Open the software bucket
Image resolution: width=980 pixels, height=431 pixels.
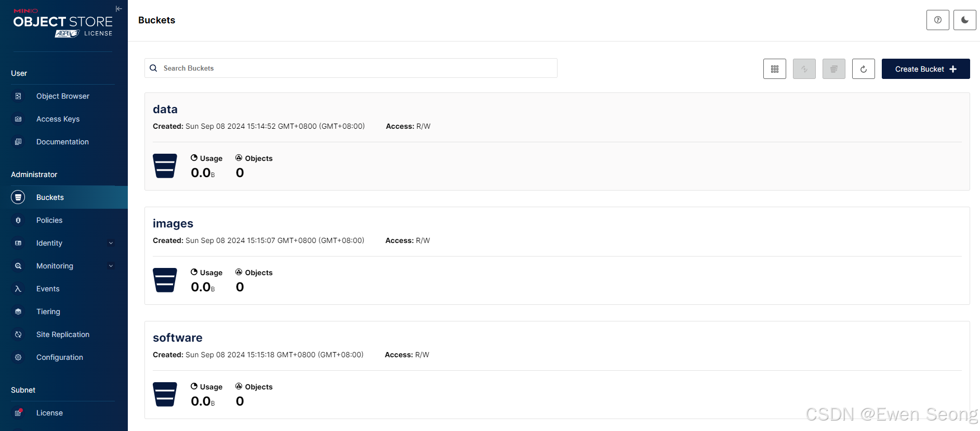click(178, 338)
